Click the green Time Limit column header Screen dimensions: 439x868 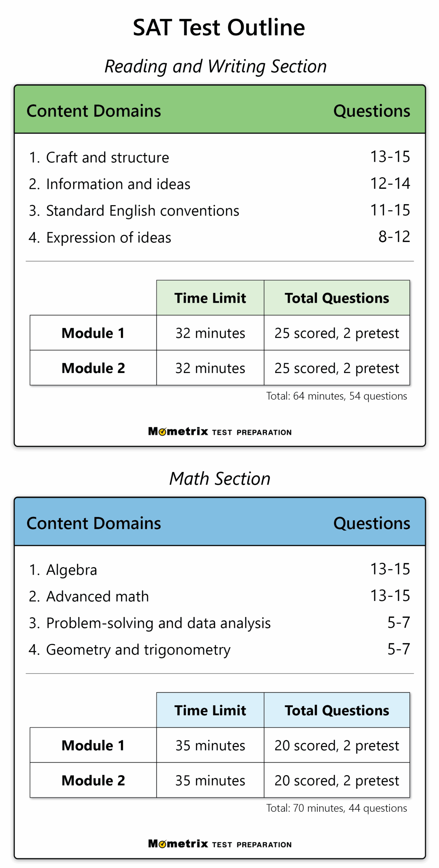click(210, 298)
